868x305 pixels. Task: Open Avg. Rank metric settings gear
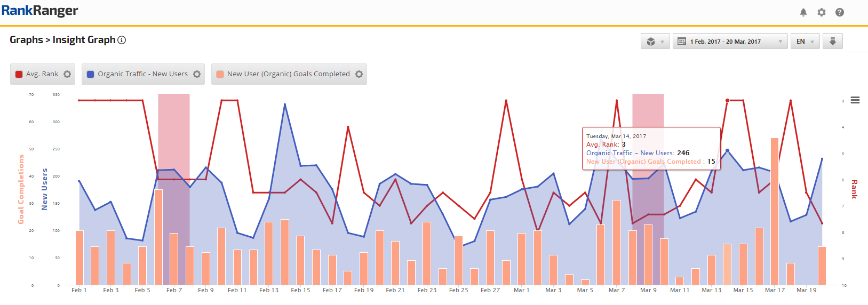pos(67,74)
